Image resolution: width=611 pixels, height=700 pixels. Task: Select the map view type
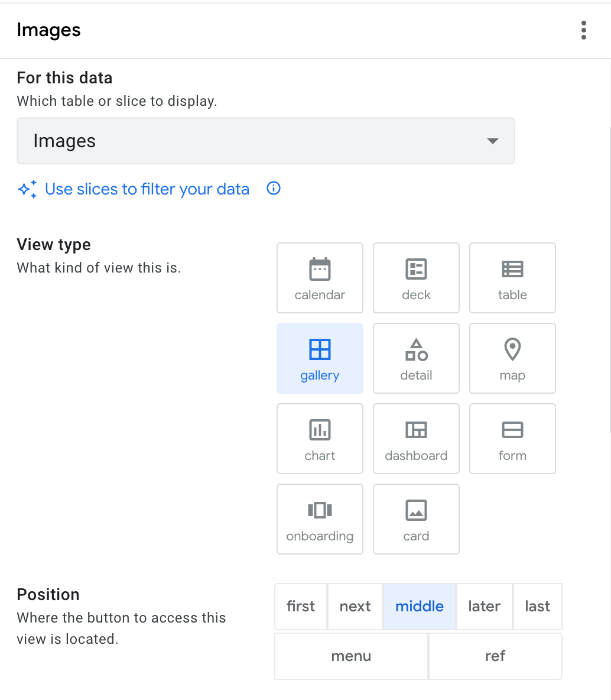click(512, 358)
